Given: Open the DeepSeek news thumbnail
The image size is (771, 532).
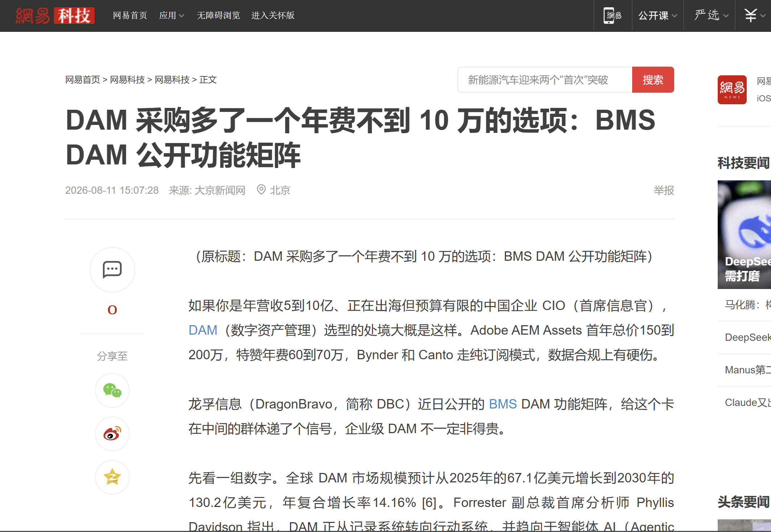Looking at the screenshot, I should [x=744, y=235].
